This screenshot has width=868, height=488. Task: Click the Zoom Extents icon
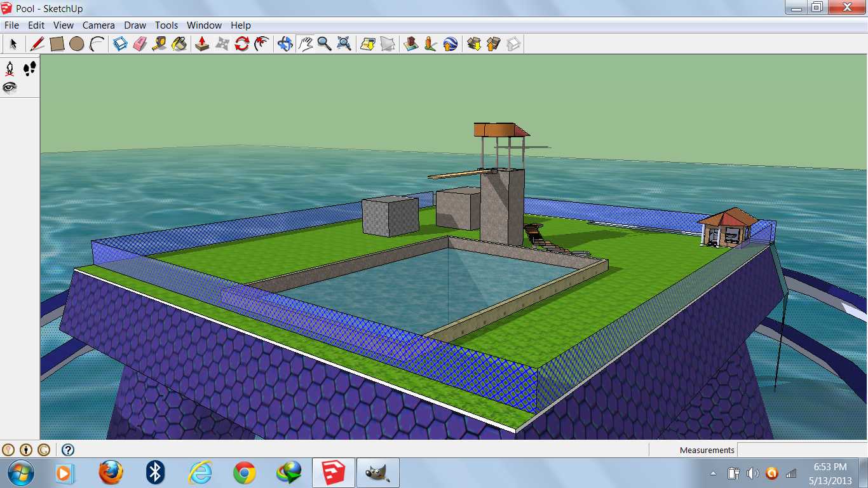point(344,44)
